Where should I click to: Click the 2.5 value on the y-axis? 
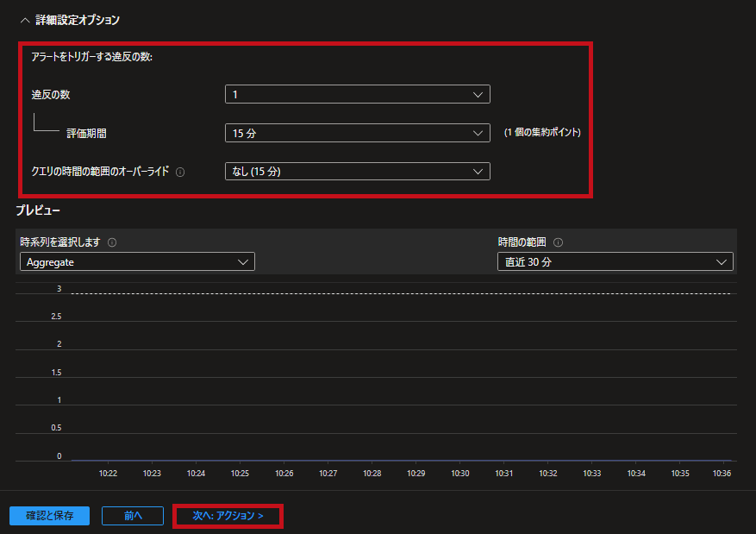(x=57, y=317)
